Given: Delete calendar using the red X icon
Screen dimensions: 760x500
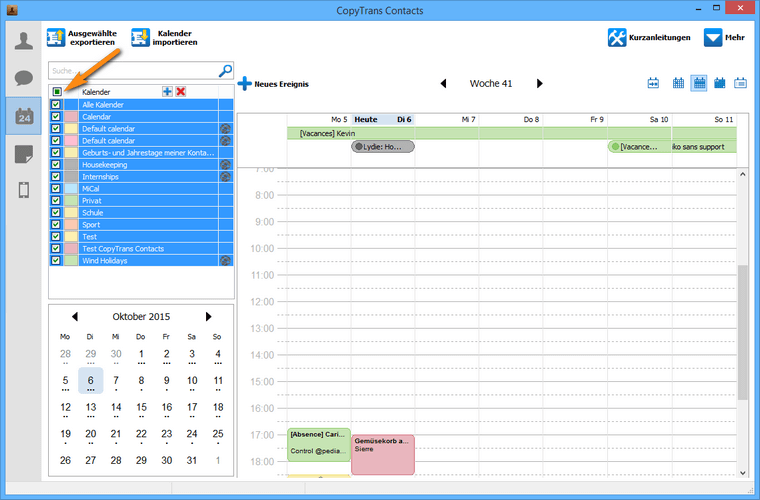Looking at the screenshot, I should pyautogui.click(x=181, y=92).
